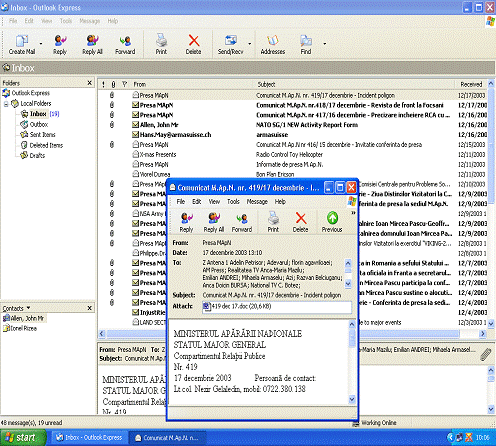Open Edit menu in message window
The width and height of the screenshot is (496, 446).
click(x=196, y=202)
